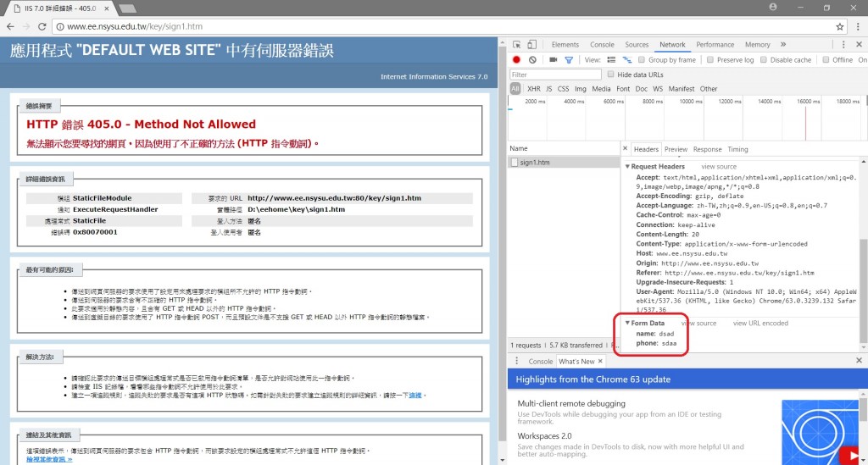
Task: Toggle device toolbar icon in DevTools
Action: coord(531,45)
